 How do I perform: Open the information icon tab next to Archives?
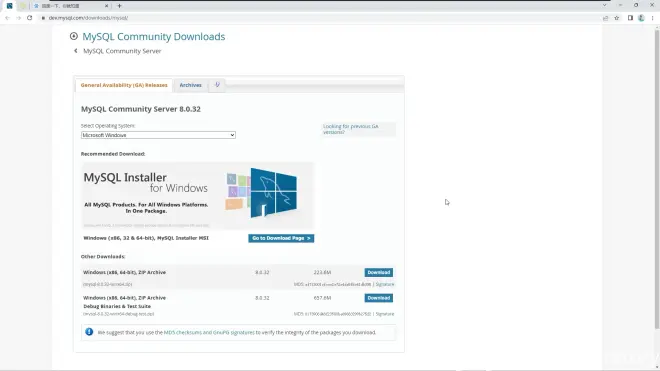217,85
